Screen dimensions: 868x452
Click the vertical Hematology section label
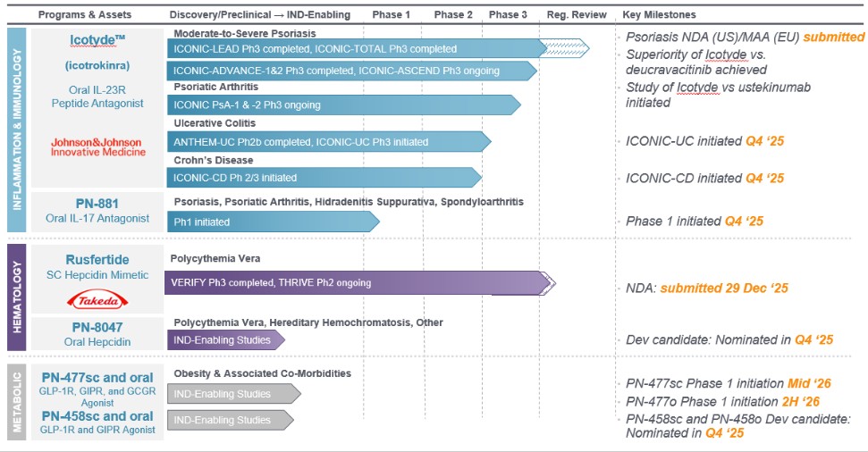(x=17, y=292)
